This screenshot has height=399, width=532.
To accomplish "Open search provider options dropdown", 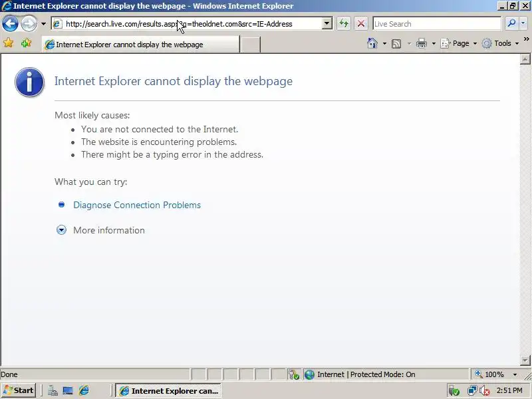I will point(523,23).
